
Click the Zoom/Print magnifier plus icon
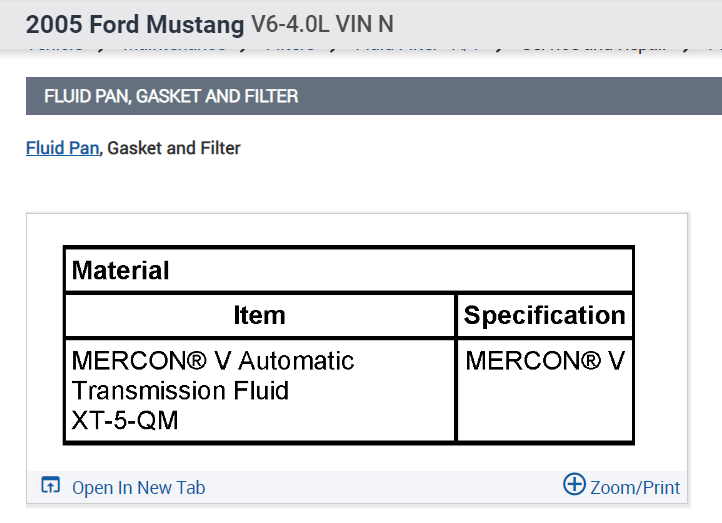[x=574, y=485]
